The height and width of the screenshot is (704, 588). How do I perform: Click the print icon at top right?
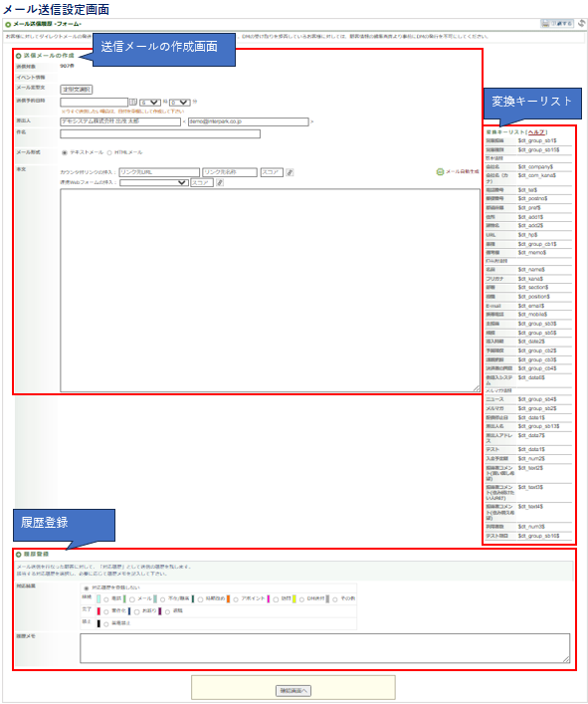[x=545, y=23]
